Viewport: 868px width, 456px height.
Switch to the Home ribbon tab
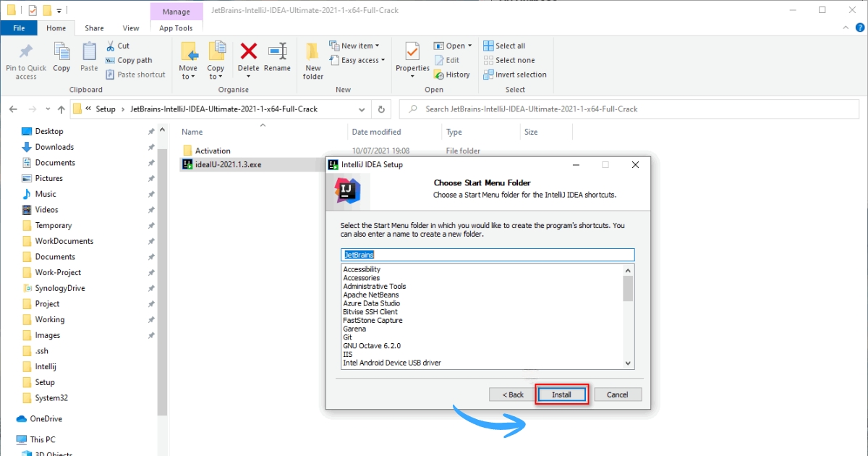point(56,28)
